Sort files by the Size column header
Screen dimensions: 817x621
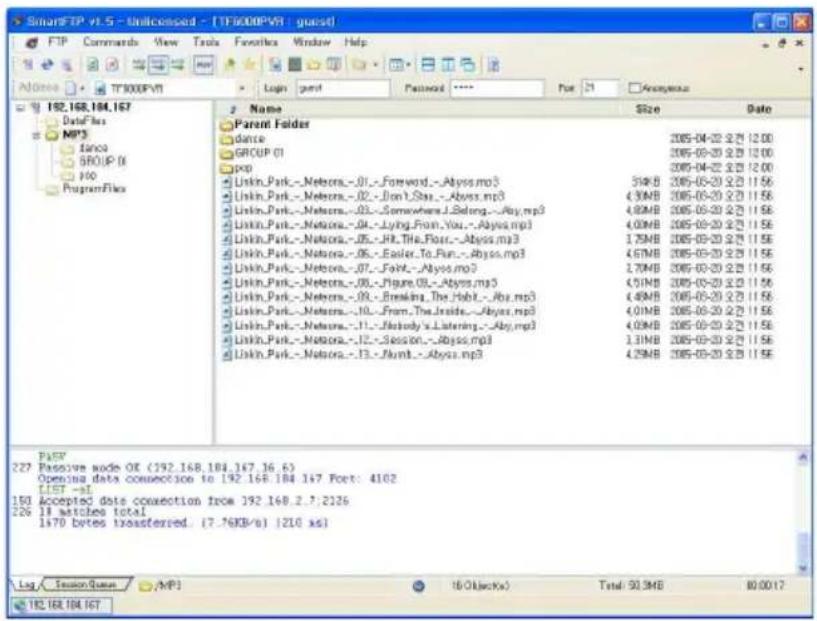(648, 109)
